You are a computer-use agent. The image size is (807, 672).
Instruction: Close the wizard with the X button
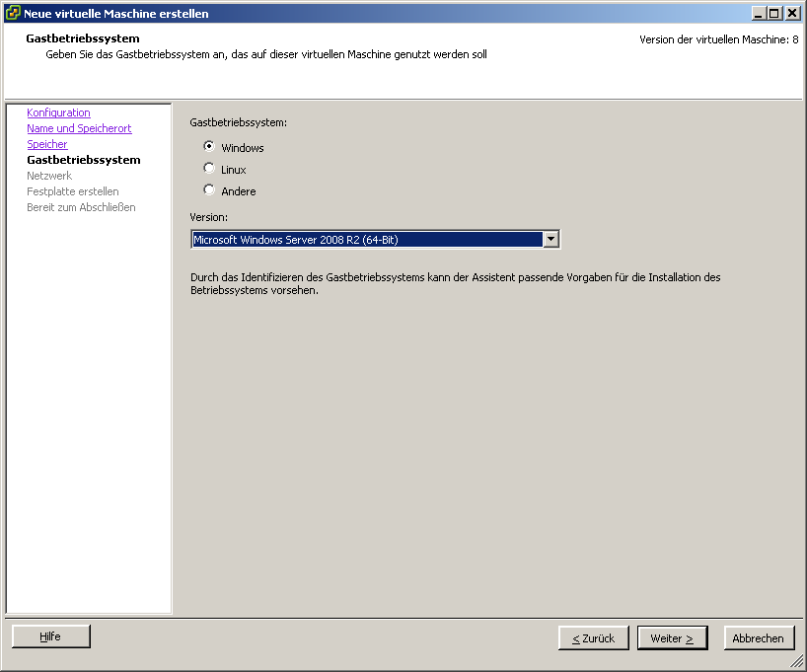click(x=791, y=13)
